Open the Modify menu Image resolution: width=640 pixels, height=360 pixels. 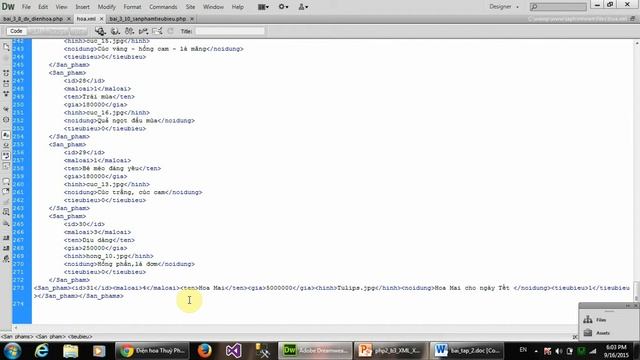click(107, 7)
